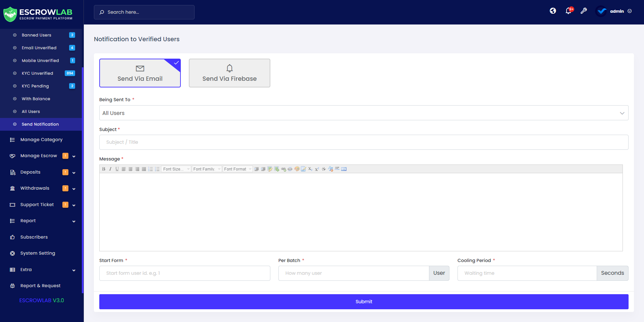
Task: Apply strikethrough formatting in message editor
Action: point(324,169)
